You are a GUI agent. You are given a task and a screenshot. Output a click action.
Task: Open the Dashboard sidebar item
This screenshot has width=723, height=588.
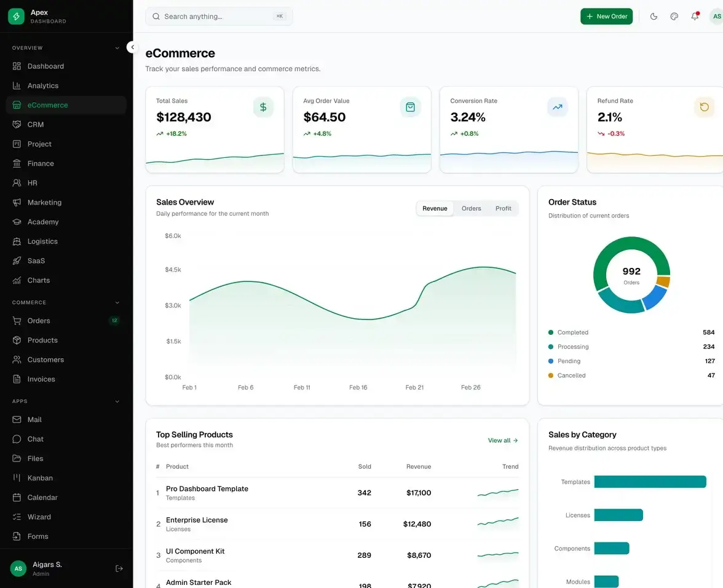click(66, 66)
